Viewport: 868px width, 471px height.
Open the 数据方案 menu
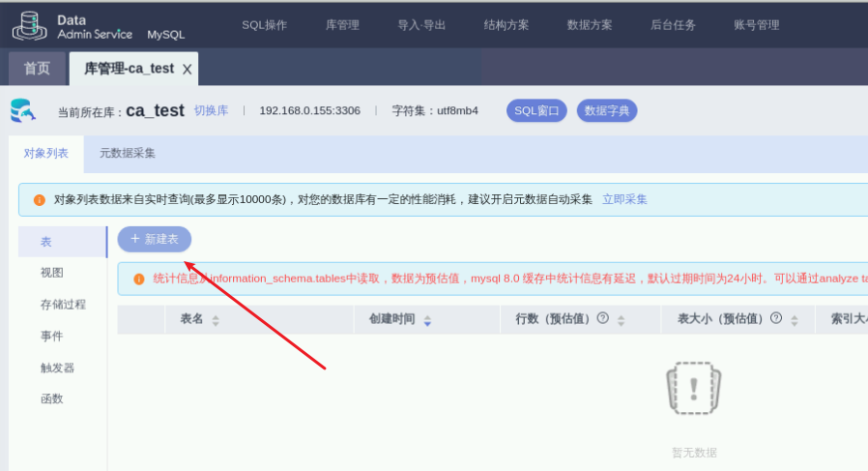(590, 25)
